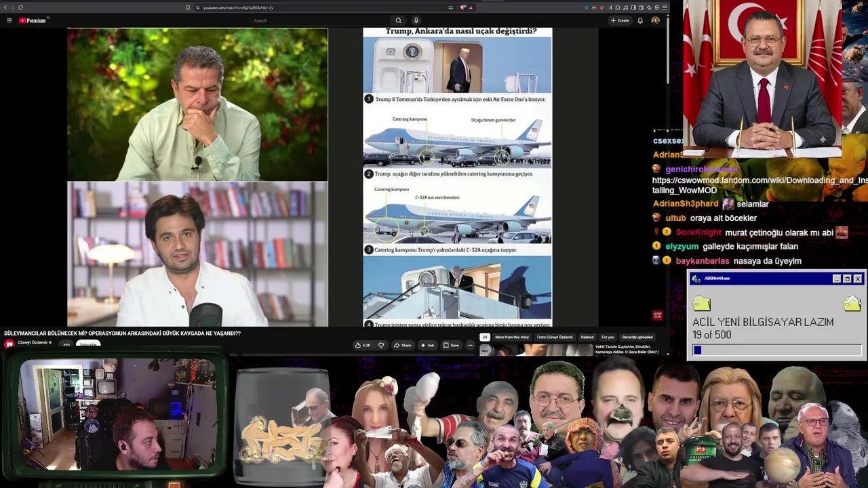Maximize the ABONMAN.exe window
868x488 pixels.
click(847, 279)
